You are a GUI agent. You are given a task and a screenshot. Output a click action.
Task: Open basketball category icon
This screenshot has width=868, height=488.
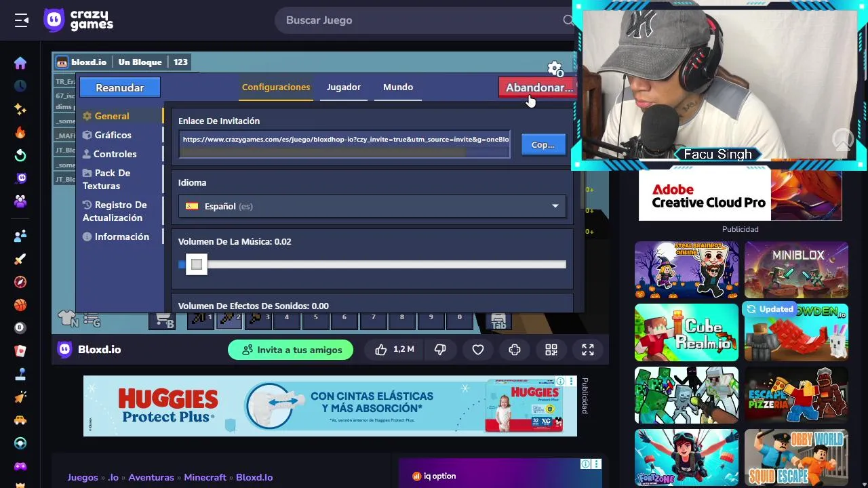pos(20,305)
